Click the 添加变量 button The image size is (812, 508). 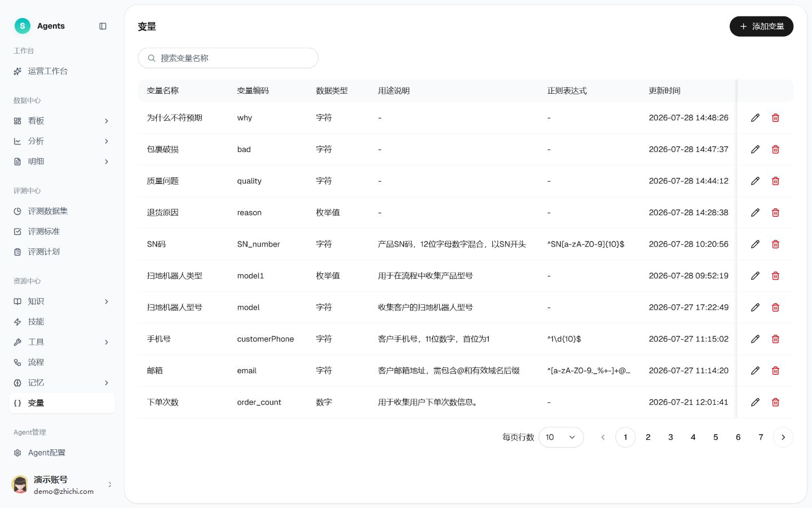tap(761, 27)
